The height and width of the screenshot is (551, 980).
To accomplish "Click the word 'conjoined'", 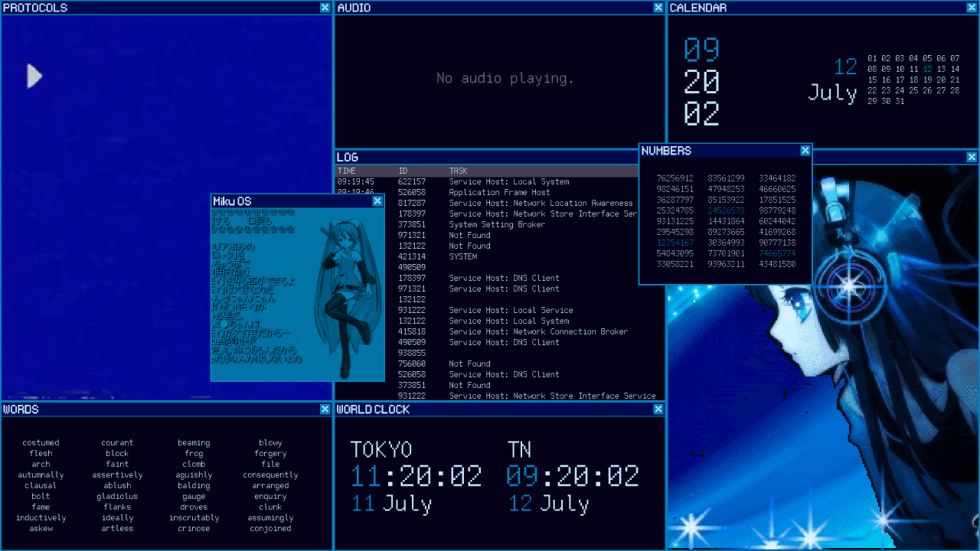I will pos(270,529).
